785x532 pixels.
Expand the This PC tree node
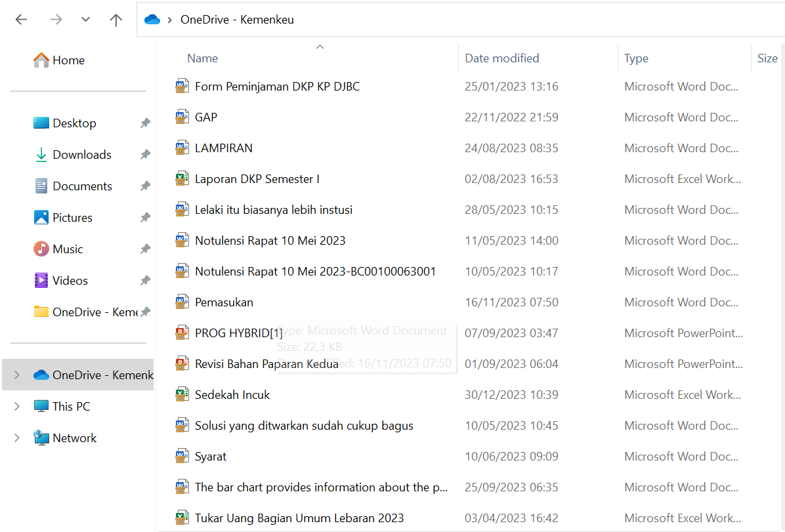pos(17,407)
